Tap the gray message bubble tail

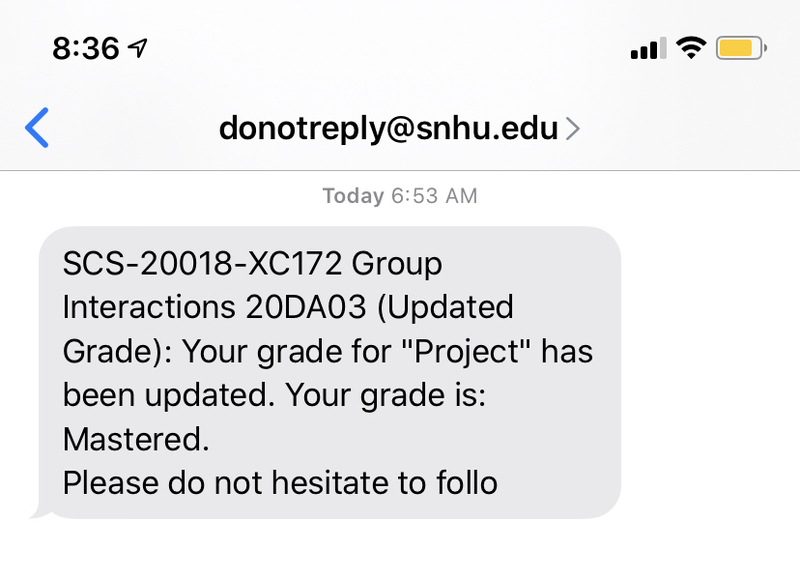40,512
